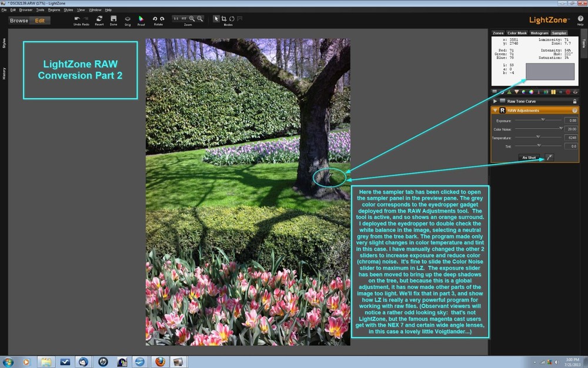Enable the Proof soft-proofing icon
The image size is (588, 368).
click(x=141, y=18)
